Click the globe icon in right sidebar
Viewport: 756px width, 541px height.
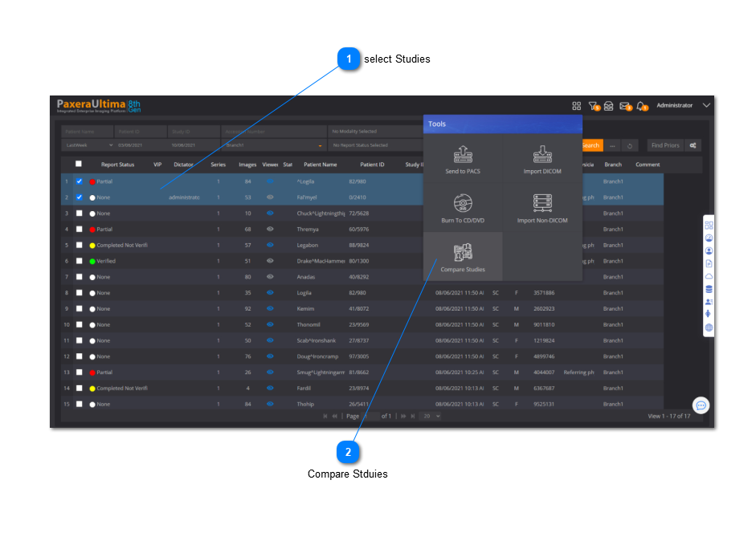click(x=709, y=328)
